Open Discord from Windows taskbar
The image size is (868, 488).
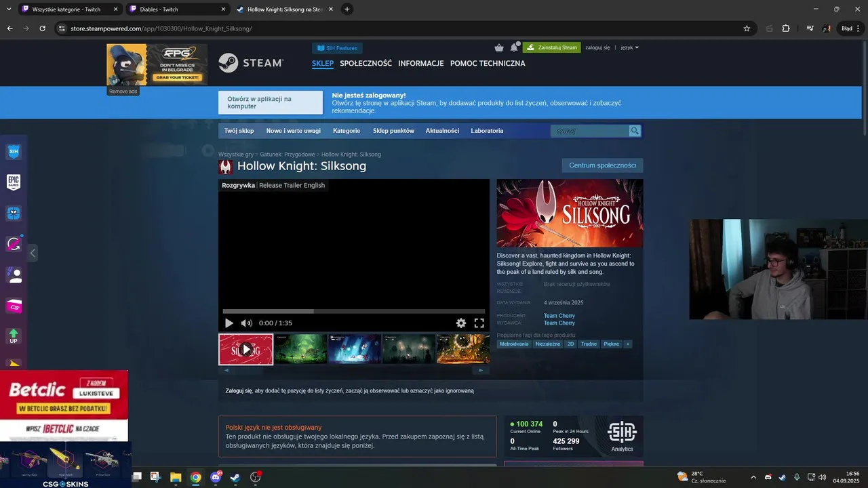pyautogui.click(x=216, y=477)
